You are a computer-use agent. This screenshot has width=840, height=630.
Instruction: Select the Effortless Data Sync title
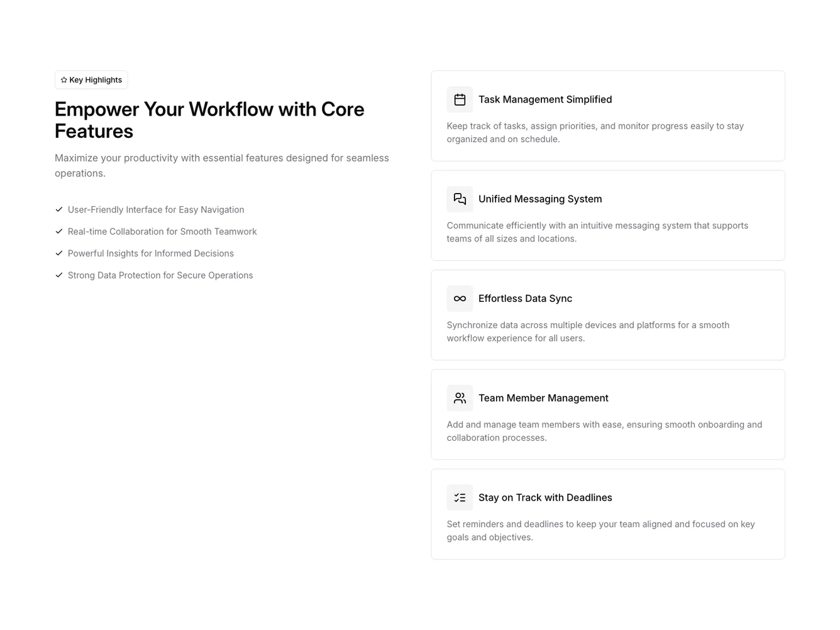(x=525, y=299)
